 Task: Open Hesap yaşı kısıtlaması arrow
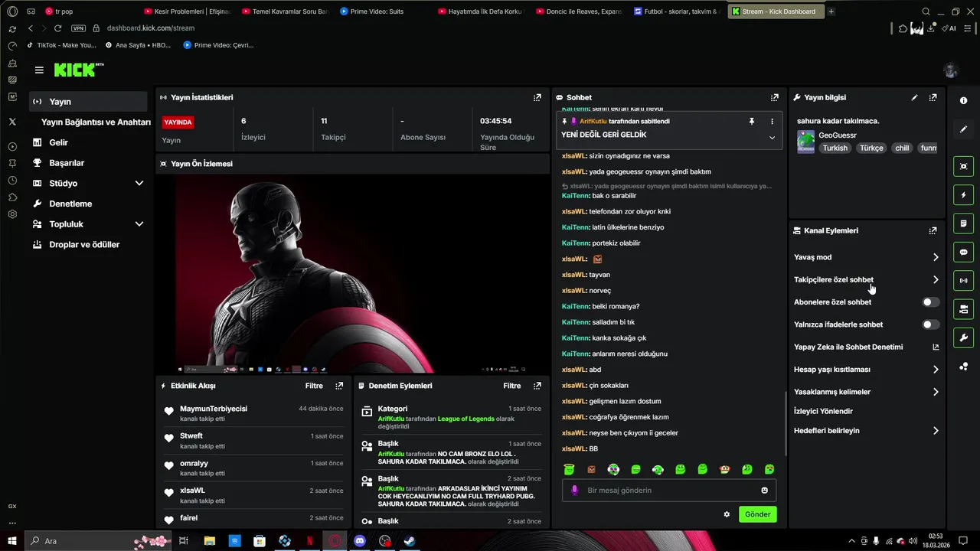(936, 370)
